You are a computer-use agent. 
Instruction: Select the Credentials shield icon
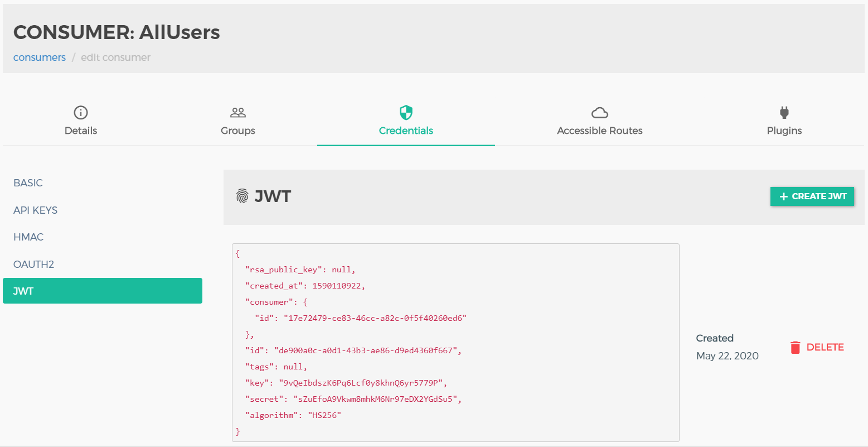[x=405, y=111]
